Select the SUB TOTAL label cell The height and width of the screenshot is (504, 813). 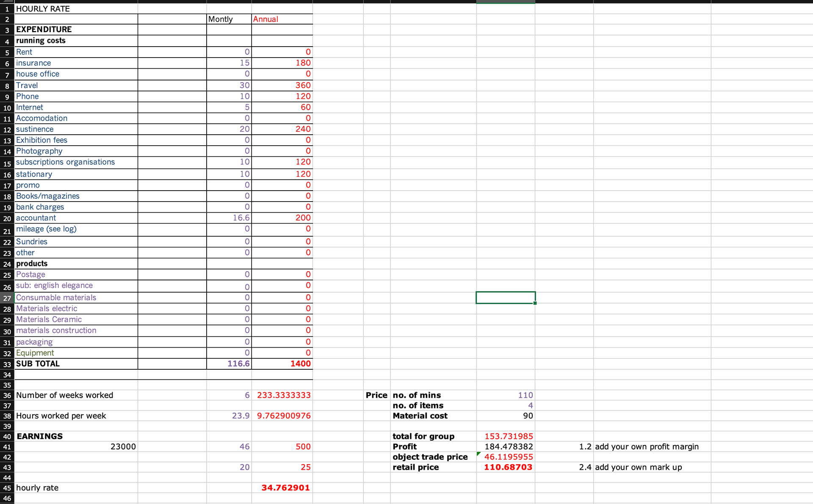pyautogui.click(x=76, y=364)
